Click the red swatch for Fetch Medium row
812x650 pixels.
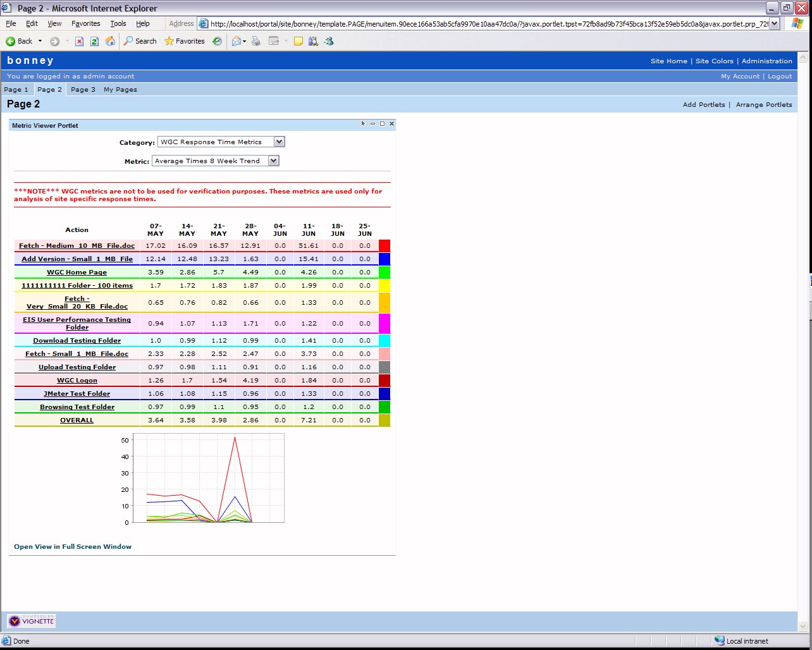[384, 246]
